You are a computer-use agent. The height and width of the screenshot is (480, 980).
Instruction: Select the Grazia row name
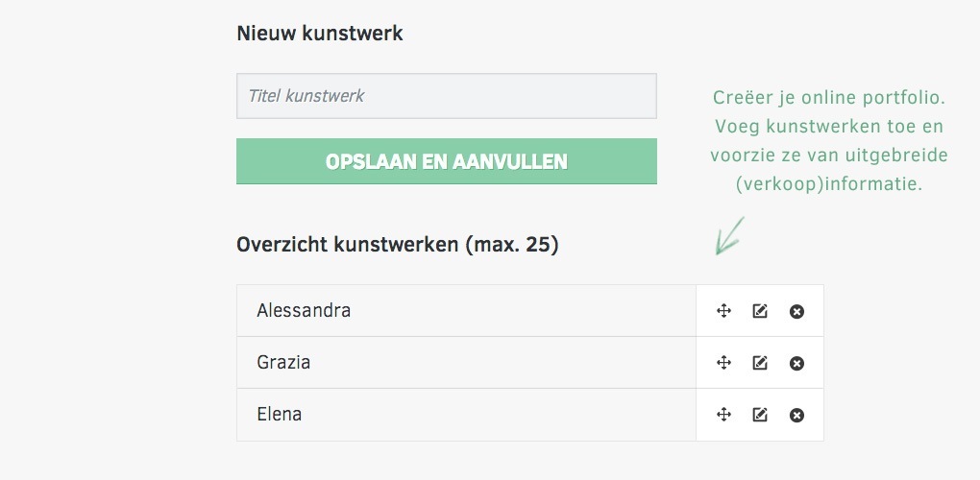click(x=283, y=362)
